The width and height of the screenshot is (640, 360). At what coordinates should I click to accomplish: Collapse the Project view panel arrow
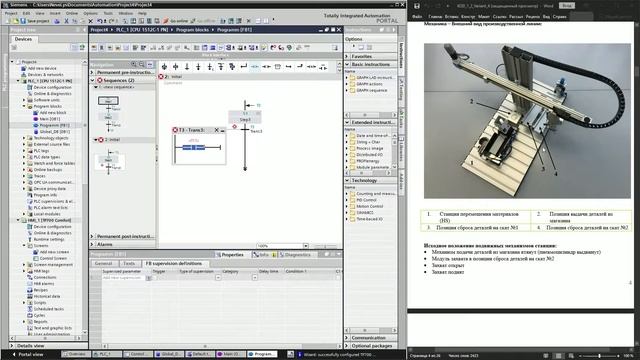click(84, 30)
